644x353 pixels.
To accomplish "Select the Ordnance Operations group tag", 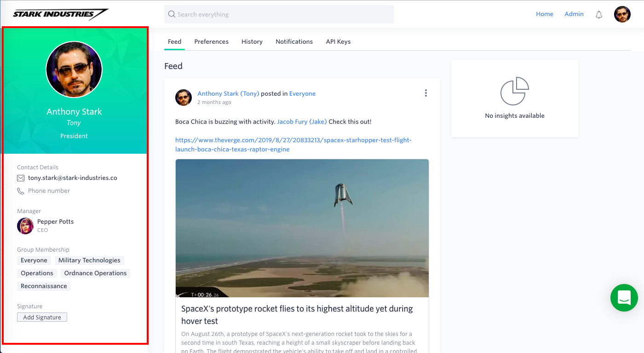I will [95, 273].
